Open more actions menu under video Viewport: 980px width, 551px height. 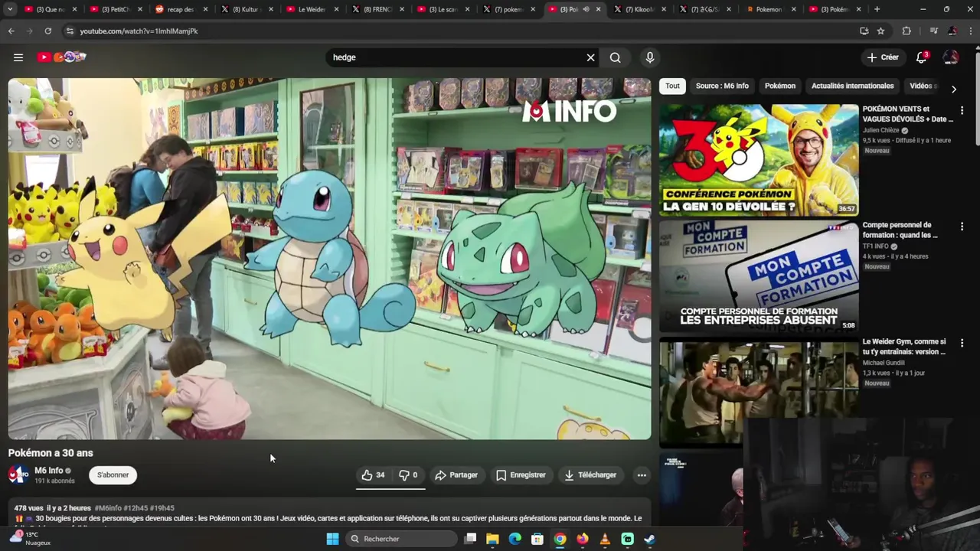642,475
